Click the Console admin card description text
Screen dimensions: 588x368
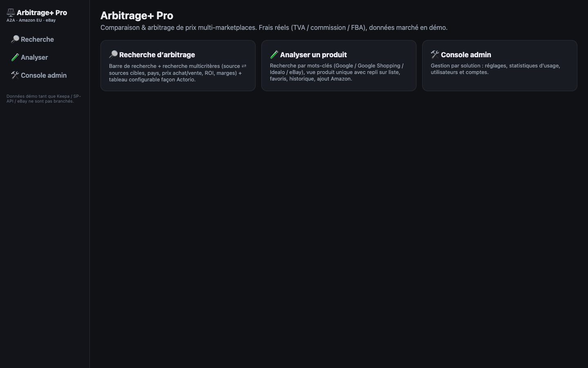point(495,69)
